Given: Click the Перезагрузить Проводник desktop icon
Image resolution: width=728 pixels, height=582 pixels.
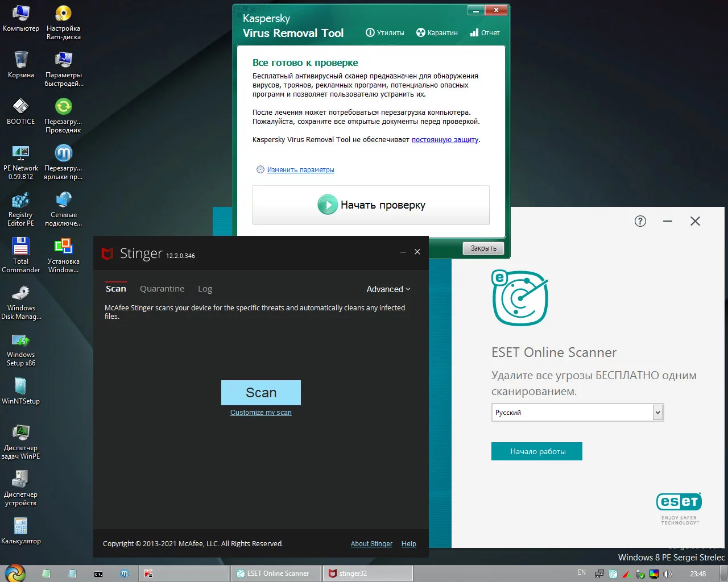Looking at the screenshot, I should pos(63,116).
